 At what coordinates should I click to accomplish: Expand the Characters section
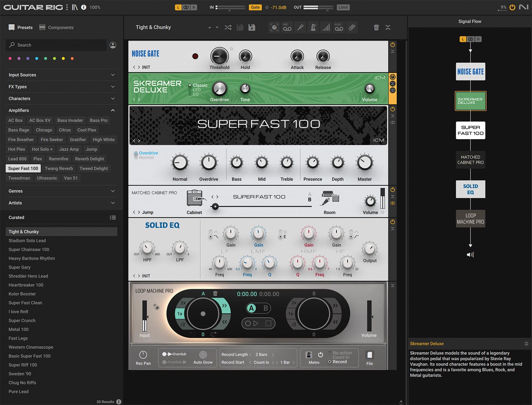coord(62,98)
